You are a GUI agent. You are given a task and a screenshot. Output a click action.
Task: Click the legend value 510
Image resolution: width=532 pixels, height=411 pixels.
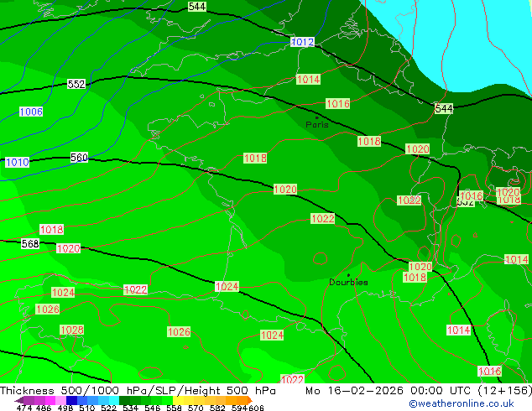click(x=87, y=408)
